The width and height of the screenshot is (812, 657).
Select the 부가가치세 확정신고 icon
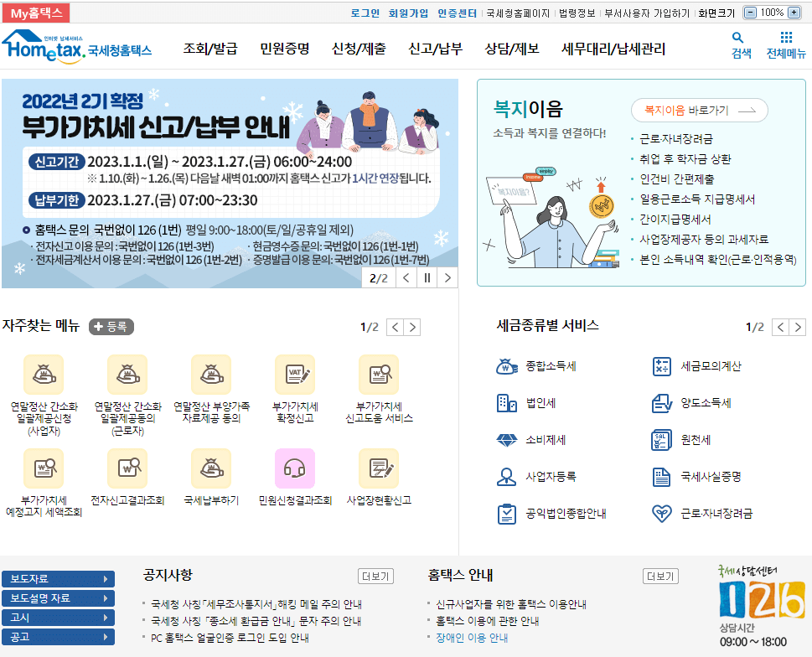coord(295,374)
